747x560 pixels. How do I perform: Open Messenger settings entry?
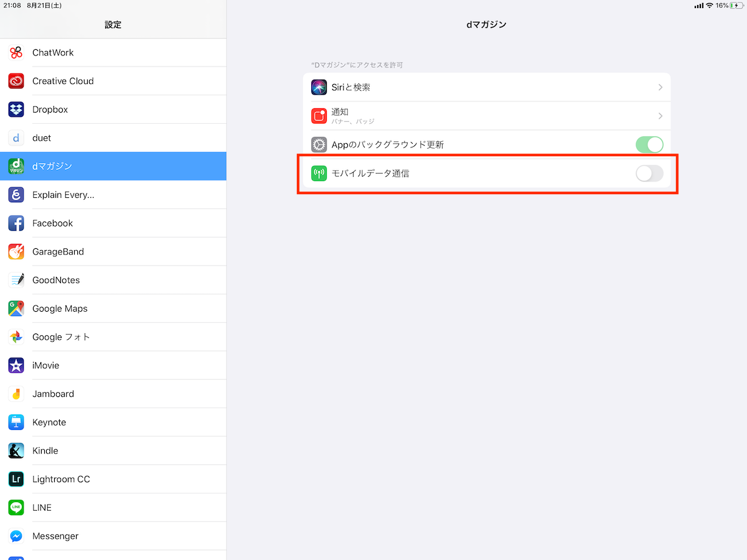click(x=113, y=536)
